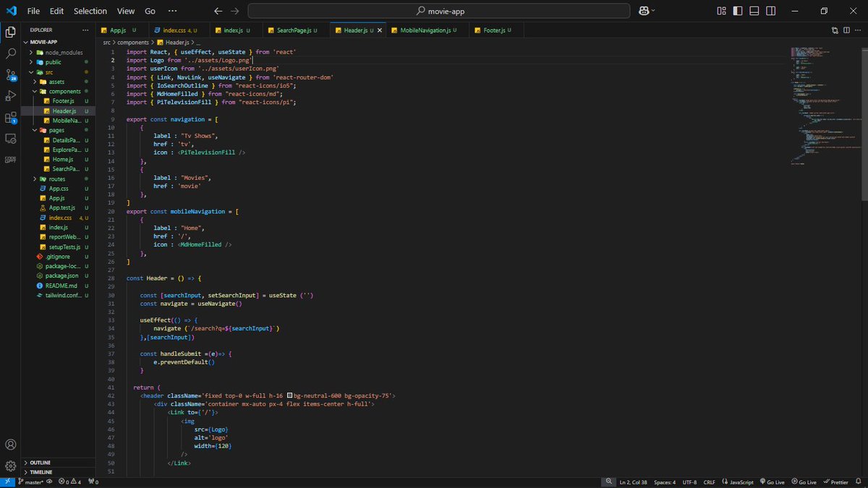Collapse the MOVIE-APP root folder
This screenshot has height=488, width=868.
point(58,42)
